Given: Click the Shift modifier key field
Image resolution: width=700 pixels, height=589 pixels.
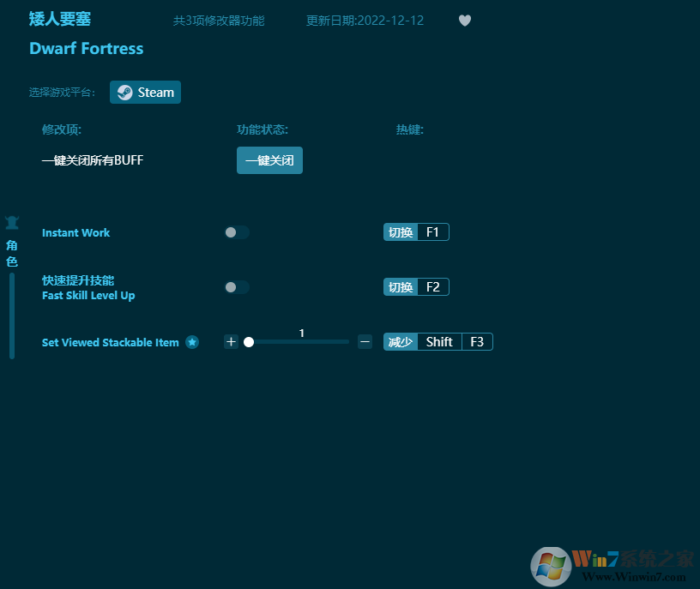Looking at the screenshot, I should 439,342.
